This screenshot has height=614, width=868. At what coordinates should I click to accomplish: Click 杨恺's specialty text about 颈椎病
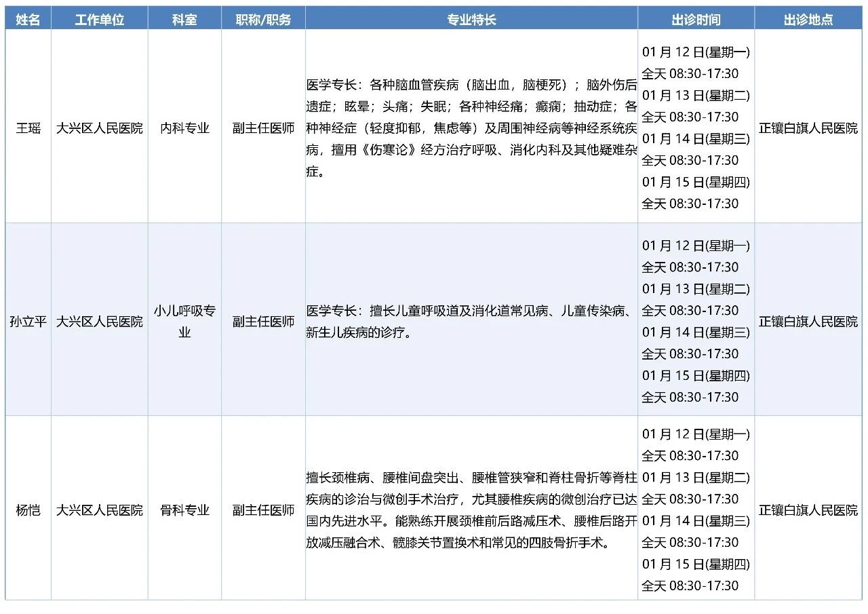coord(471,510)
